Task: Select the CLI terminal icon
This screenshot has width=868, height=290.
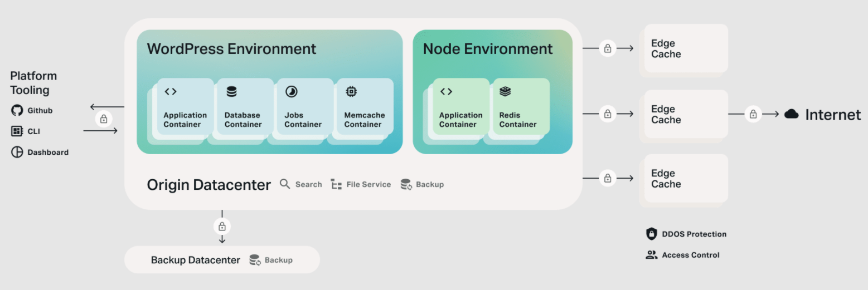Action: coord(17,131)
